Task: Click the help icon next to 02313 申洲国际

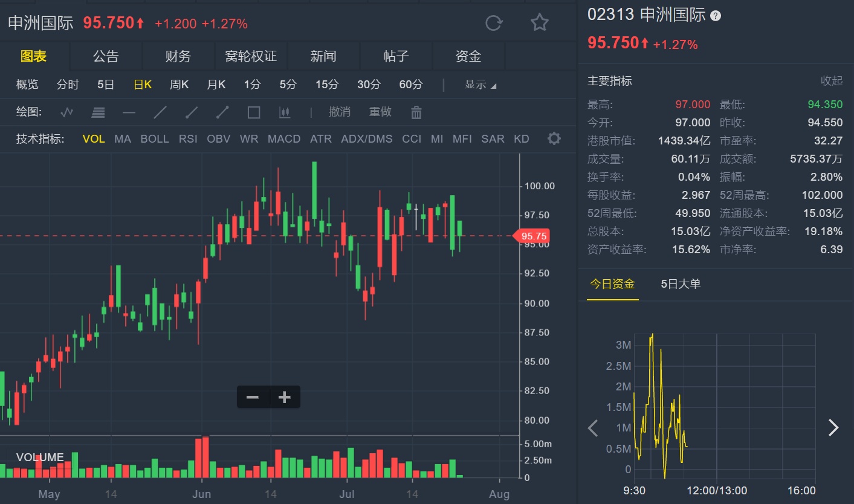Action: [x=716, y=16]
